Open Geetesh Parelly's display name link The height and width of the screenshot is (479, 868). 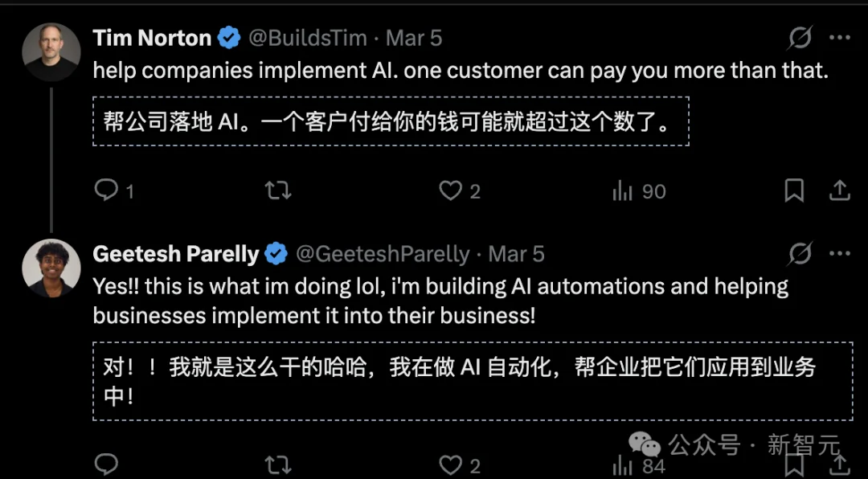tap(175, 254)
